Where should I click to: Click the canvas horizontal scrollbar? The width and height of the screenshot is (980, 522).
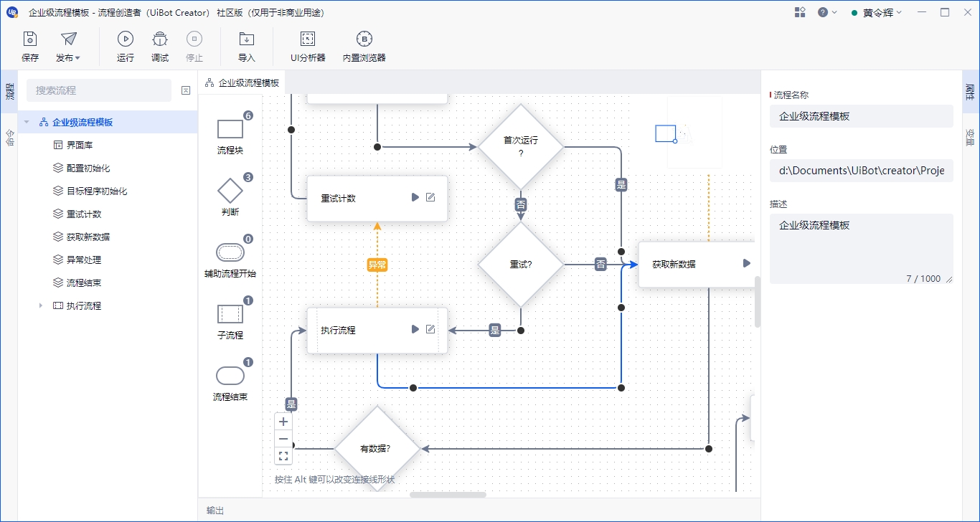click(448, 494)
